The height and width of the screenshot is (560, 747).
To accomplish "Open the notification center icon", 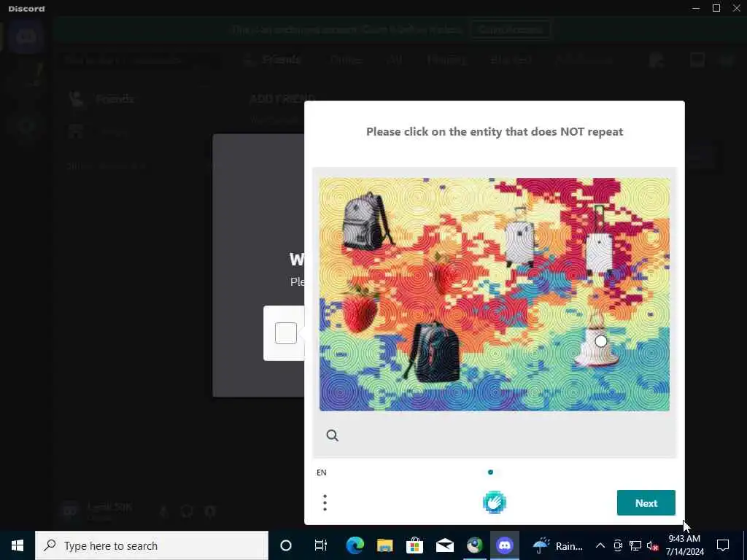I will (x=723, y=545).
